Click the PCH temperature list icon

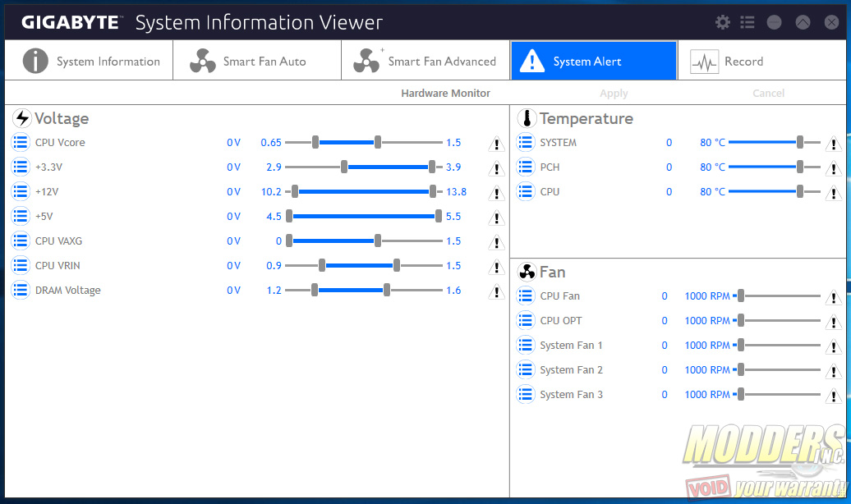point(526,167)
